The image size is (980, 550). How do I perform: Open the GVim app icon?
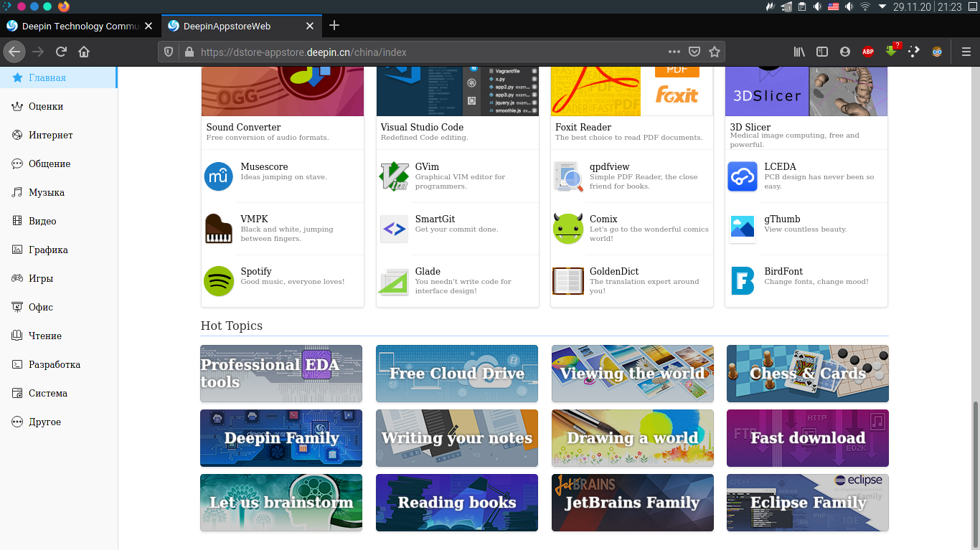pyautogui.click(x=394, y=176)
